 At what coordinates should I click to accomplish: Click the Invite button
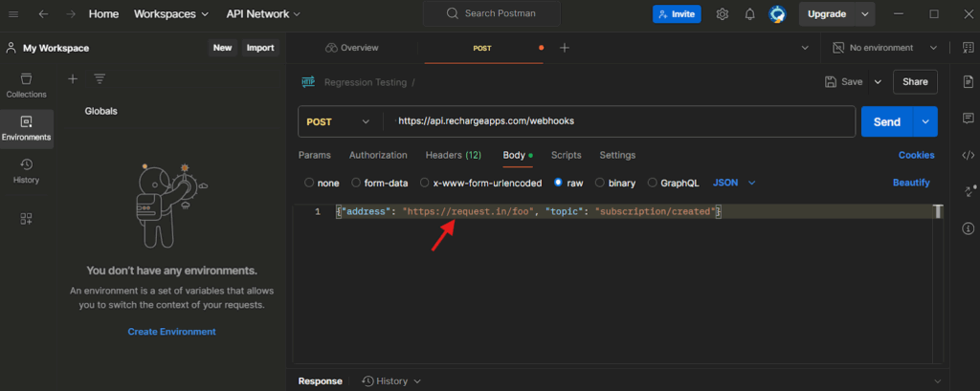coord(677,13)
